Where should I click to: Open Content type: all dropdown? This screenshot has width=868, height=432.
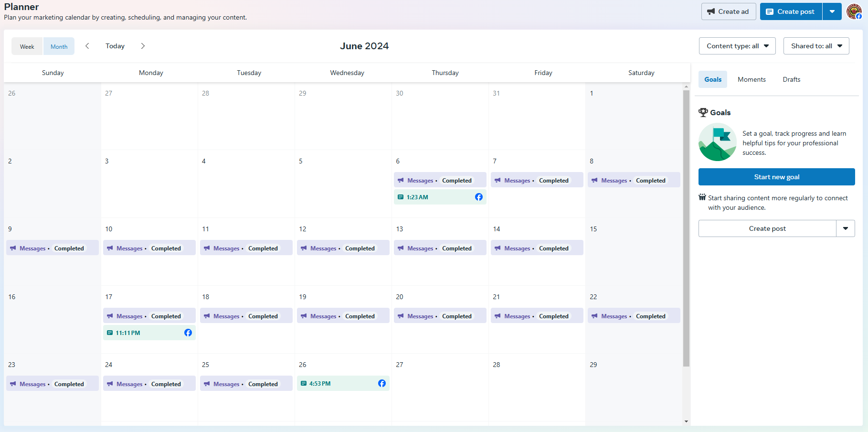737,46
